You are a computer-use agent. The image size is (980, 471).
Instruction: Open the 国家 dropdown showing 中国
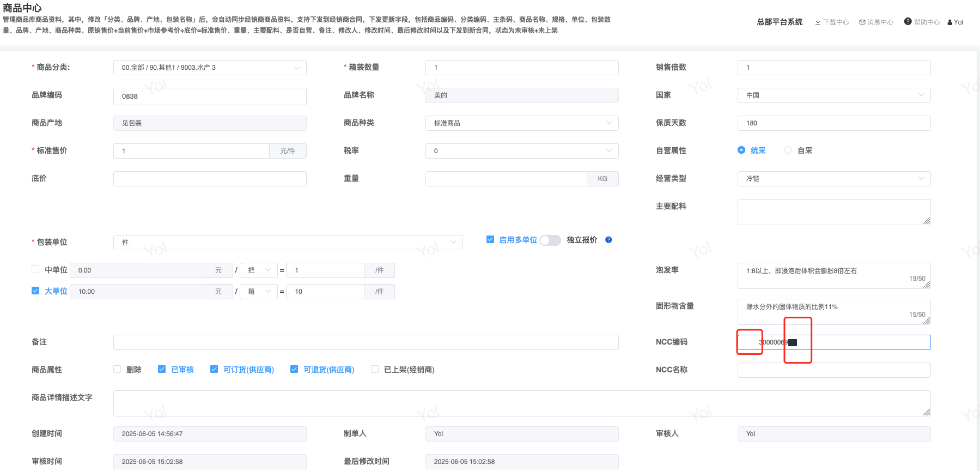[834, 95]
